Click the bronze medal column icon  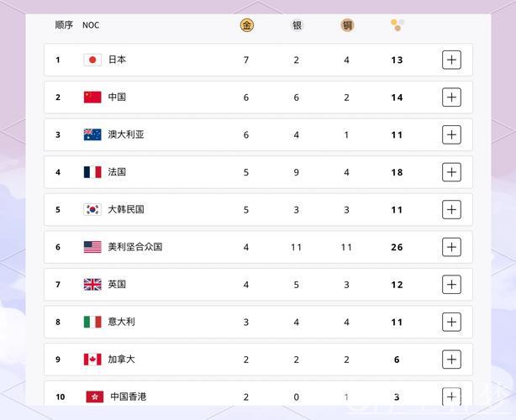click(x=347, y=25)
